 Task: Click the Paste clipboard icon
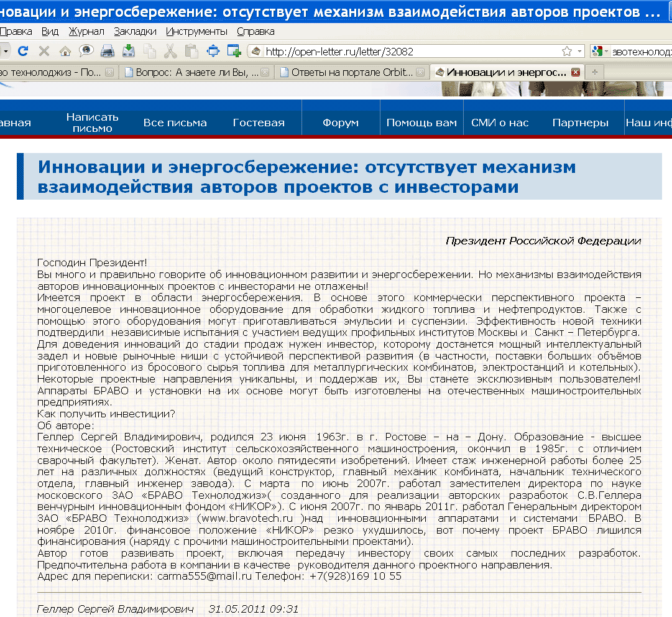tap(191, 51)
